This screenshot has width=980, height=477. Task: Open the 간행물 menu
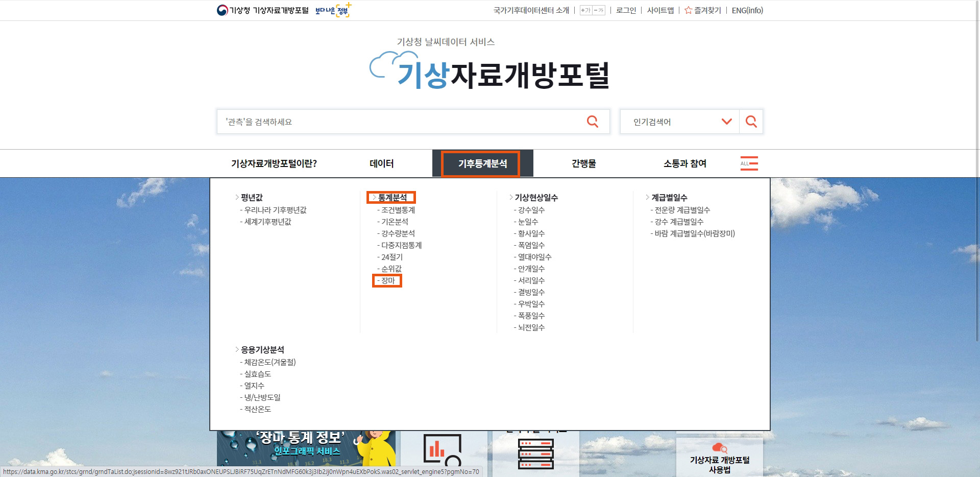[584, 163]
